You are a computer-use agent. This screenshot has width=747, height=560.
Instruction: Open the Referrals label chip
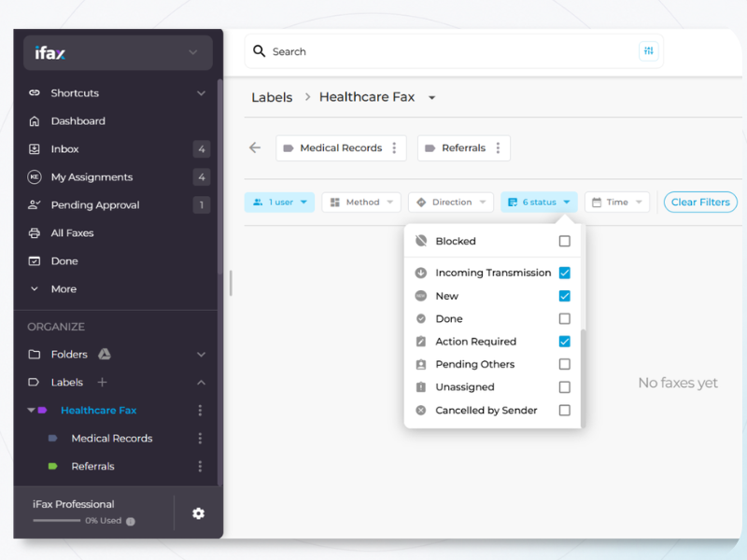pos(463,148)
